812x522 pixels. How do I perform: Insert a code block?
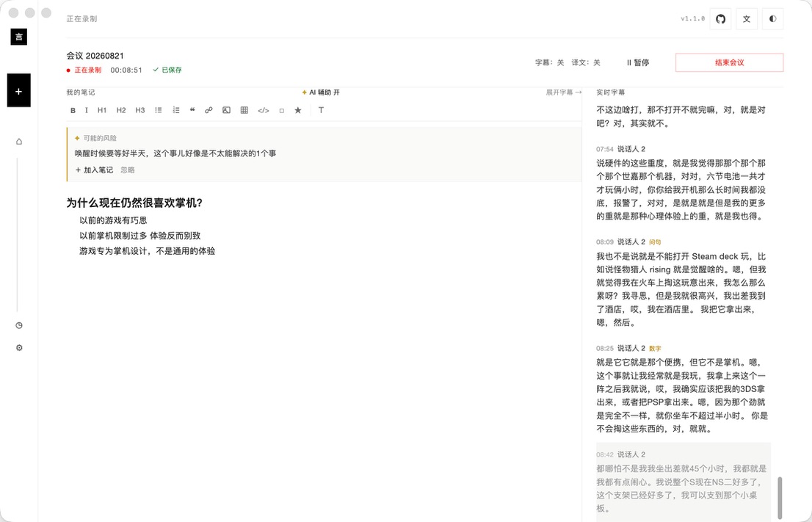[x=264, y=110]
